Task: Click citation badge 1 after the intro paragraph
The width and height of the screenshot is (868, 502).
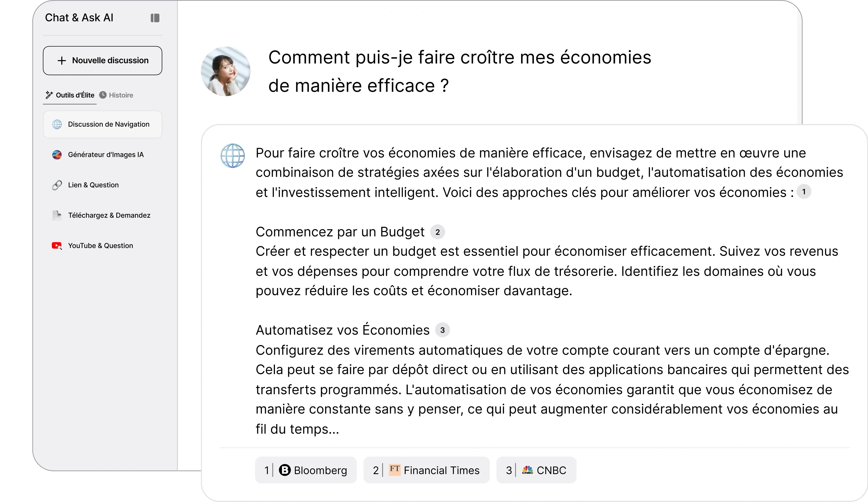Action: tap(804, 192)
